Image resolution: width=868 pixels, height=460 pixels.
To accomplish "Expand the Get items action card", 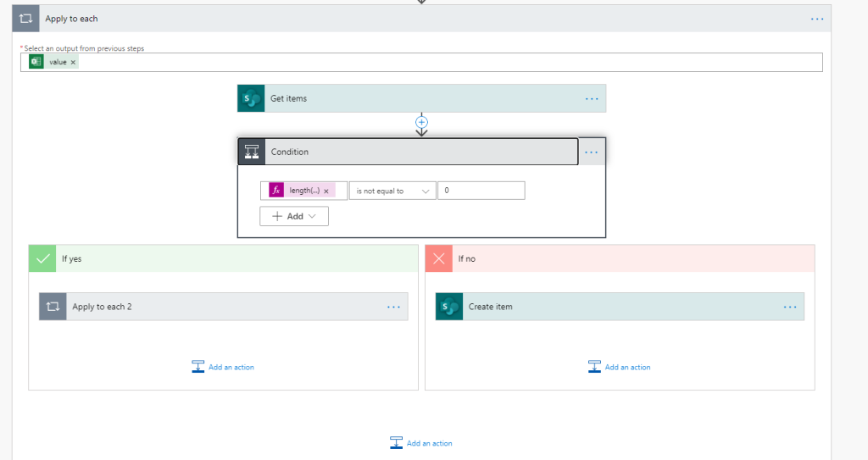I will [421, 98].
